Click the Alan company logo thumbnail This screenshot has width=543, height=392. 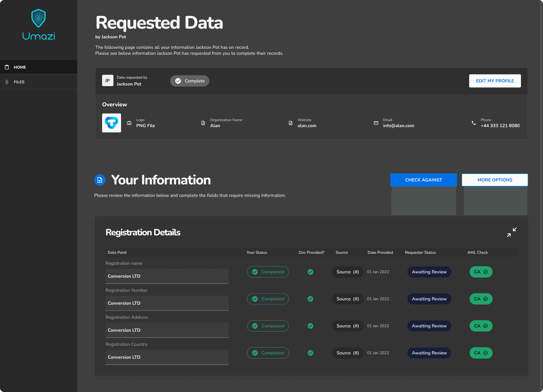pyautogui.click(x=112, y=123)
